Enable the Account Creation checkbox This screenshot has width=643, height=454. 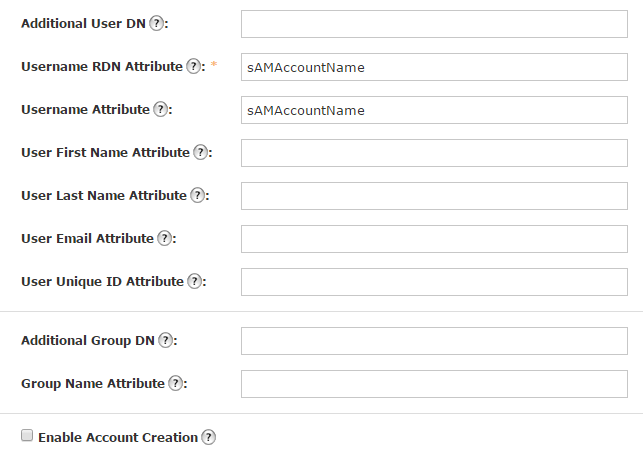[x=27, y=436]
